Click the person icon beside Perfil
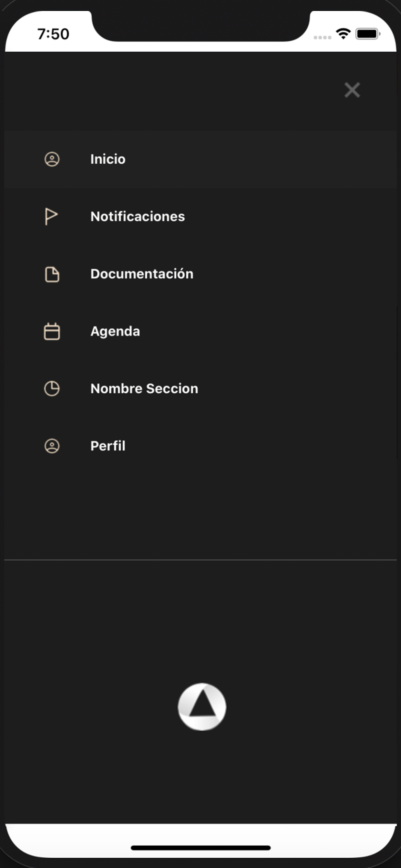The width and height of the screenshot is (401, 868). click(x=52, y=446)
